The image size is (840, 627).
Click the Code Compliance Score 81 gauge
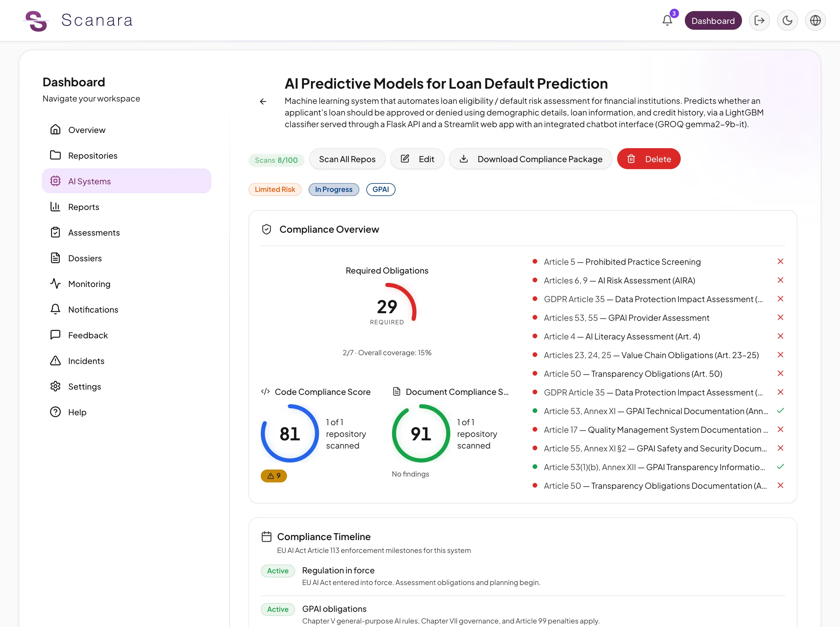[x=290, y=433]
